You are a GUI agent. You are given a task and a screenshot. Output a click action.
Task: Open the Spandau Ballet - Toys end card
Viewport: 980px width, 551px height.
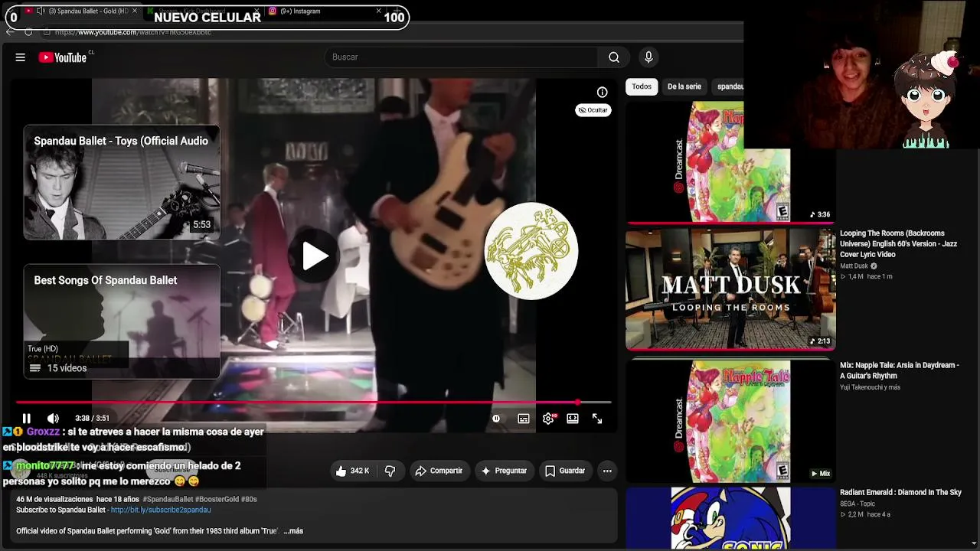(x=122, y=183)
